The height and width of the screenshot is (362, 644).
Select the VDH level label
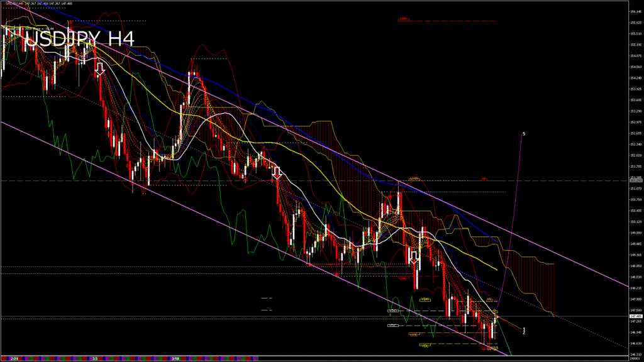[425, 299]
